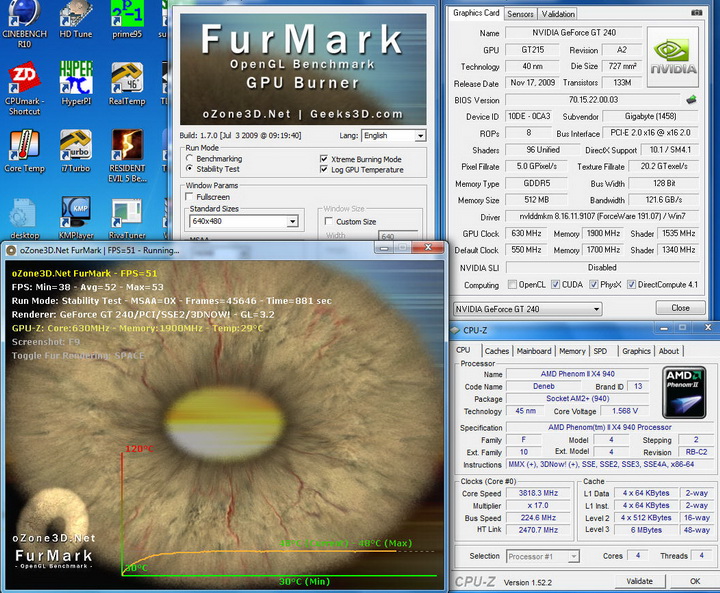Viewport: 720px width, 593px height.
Task: Launch HyperPI from the desktop
Action: (x=76, y=83)
